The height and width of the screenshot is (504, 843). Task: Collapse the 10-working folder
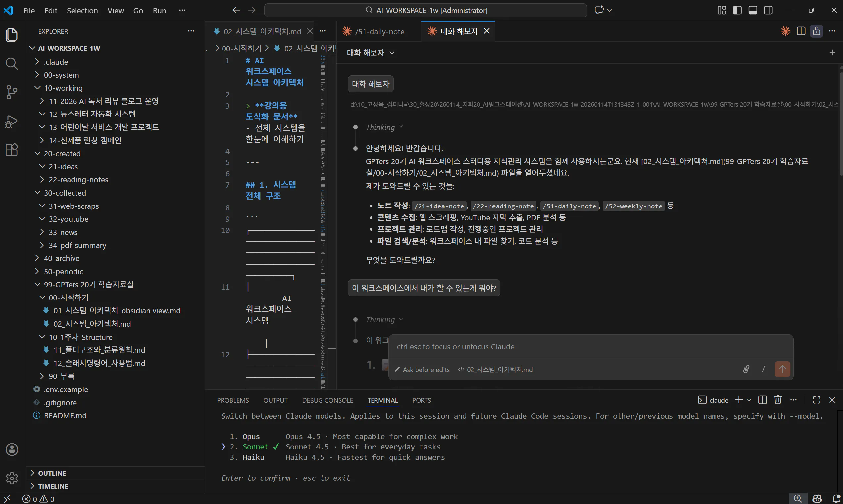pos(63,88)
